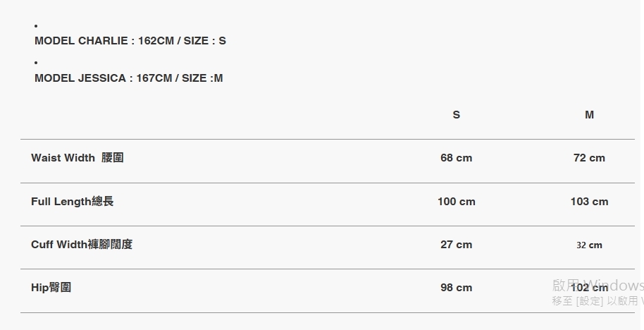This screenshot has width=644, height=330.
Task: Select the 103 cm full length value
Action: pyautogui.click(x=589, y=202)
